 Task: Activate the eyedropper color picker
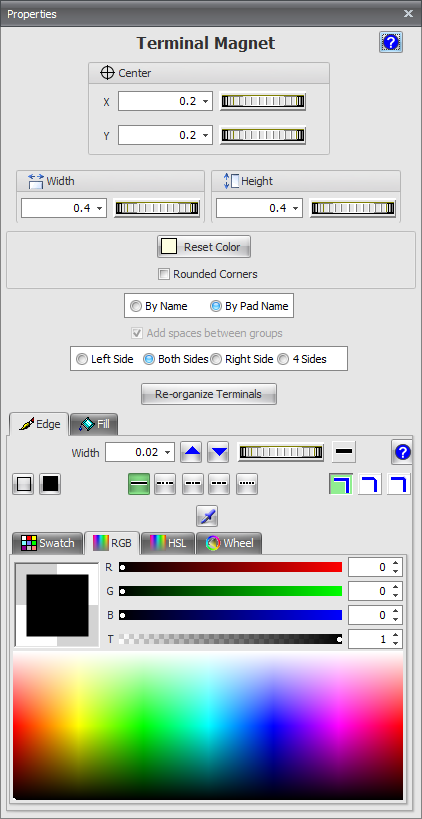click(207, 516)
